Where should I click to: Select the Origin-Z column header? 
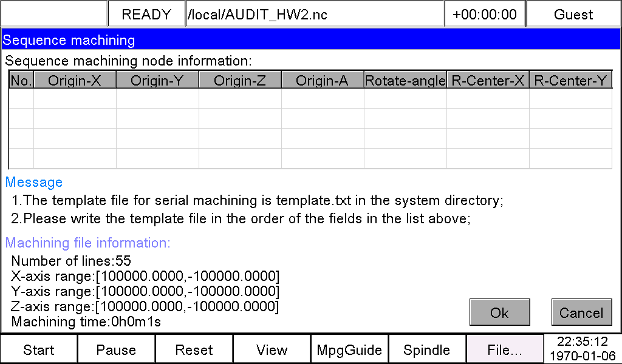tap(240, 81)
